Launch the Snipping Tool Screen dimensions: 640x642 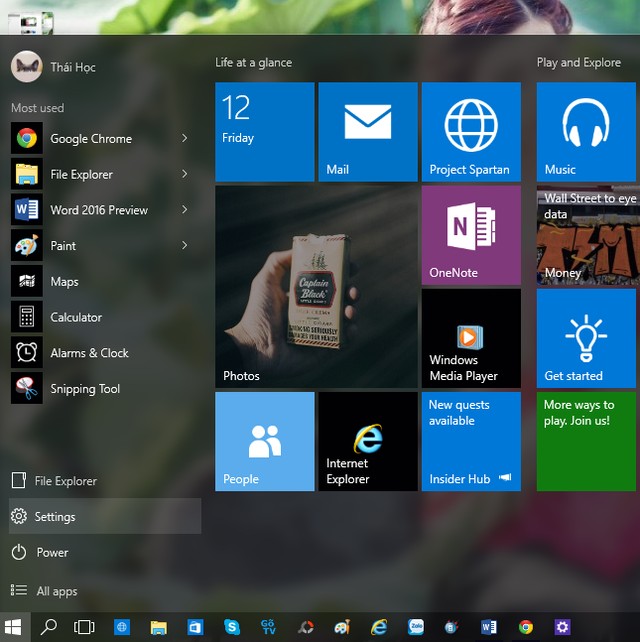point(105,388)
